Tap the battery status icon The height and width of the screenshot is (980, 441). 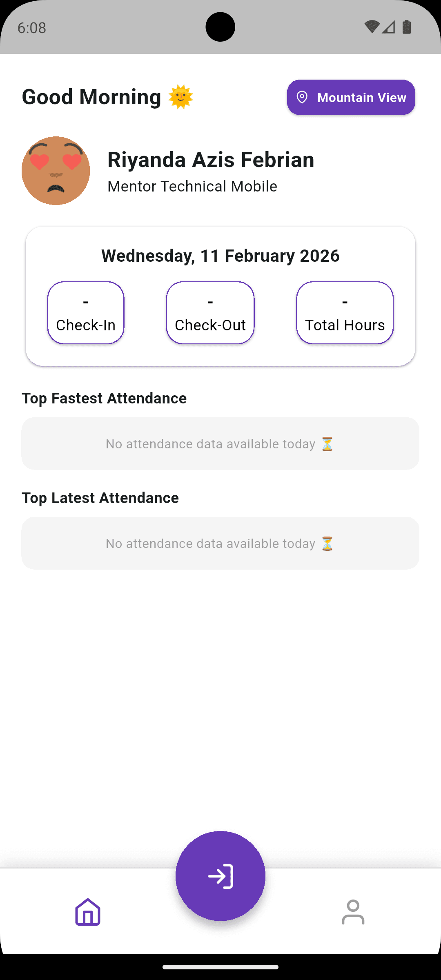(x=407, y=27)
